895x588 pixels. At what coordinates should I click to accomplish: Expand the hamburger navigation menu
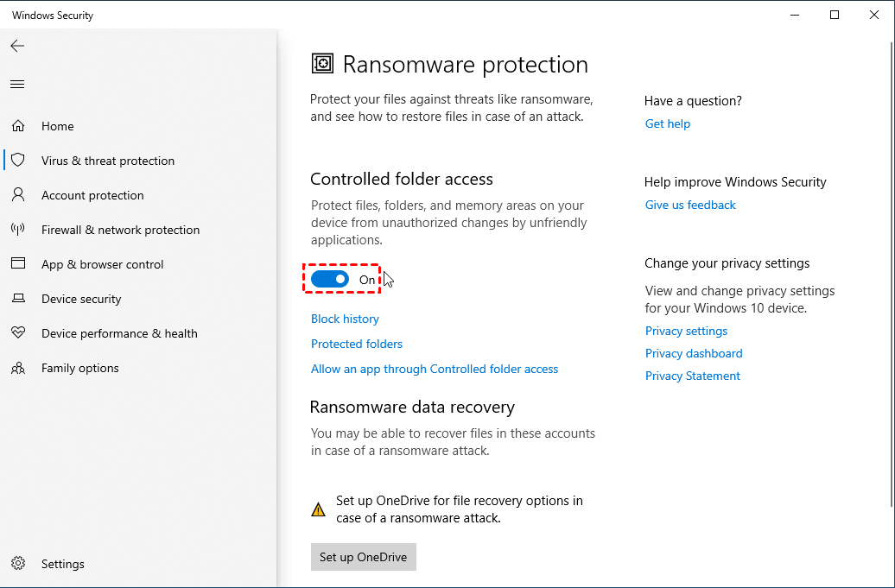pyautogui.click(x=17, y=84)
